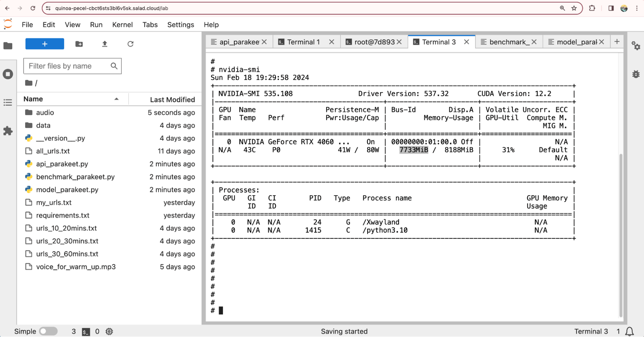Screen dimensions: 644x337
Task: Click the notifications bell in status bar
Action: click(x=630, y=332)
